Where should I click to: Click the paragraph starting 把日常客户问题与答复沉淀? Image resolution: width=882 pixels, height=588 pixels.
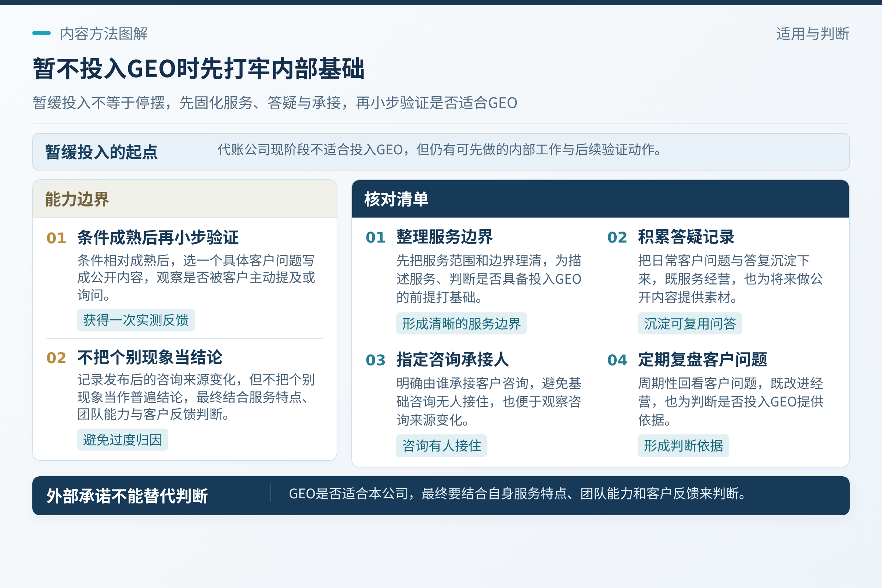point(731,279)
